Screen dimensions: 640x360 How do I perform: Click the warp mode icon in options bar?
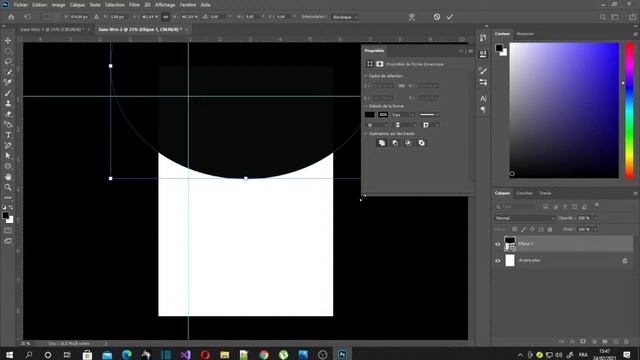pyautogui.click(x=412, y=17)
